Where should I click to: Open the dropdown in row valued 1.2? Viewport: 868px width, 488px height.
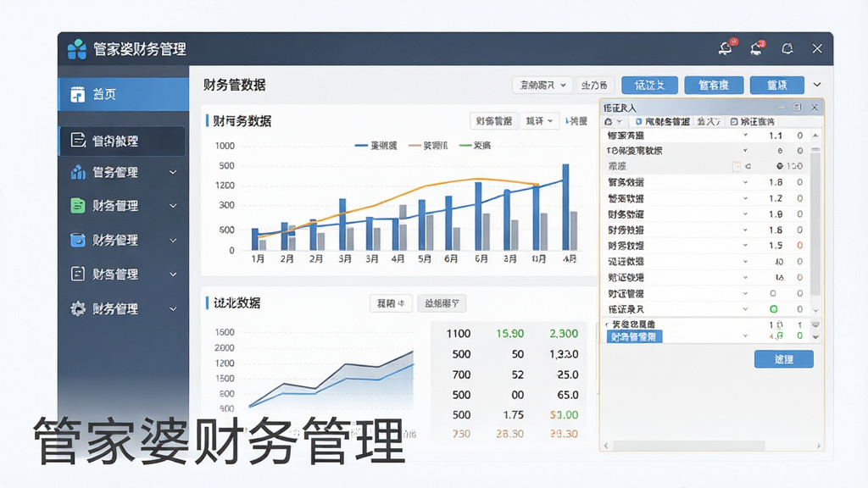click(x=745, y=198)
